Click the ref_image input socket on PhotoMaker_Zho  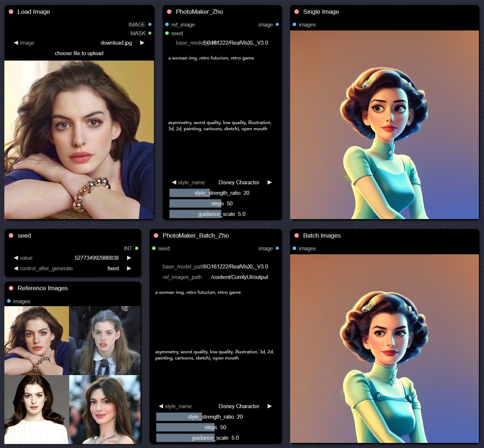tap(167, 25)
